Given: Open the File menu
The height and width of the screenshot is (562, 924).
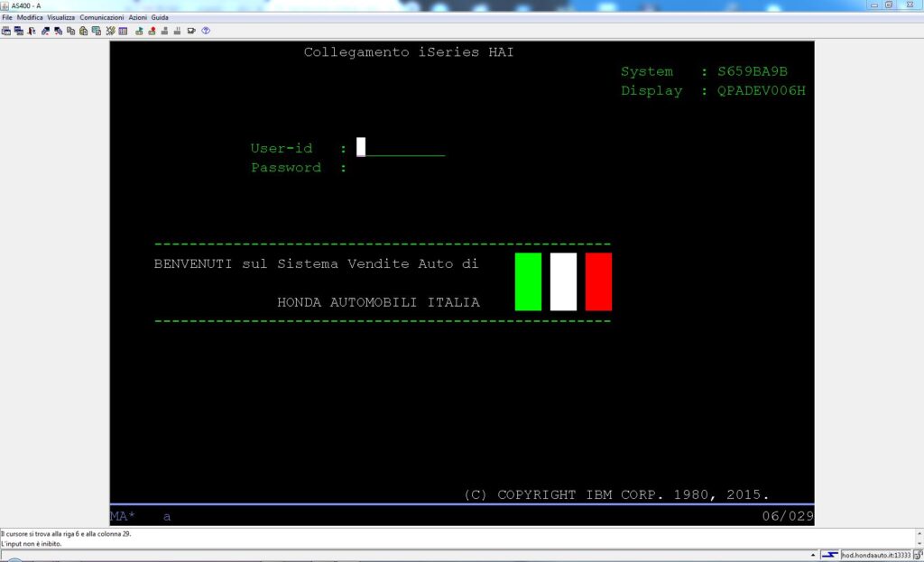Looking at the screenshot, I should coord(7,18).
